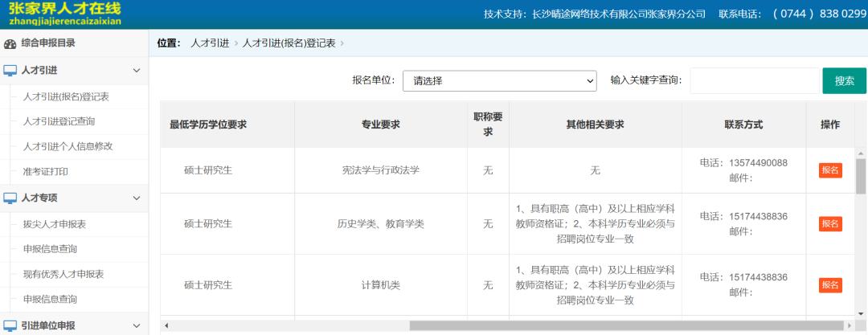Click the keyword search input field
This screenshot has width=868, height=335.
coord(755,81)
